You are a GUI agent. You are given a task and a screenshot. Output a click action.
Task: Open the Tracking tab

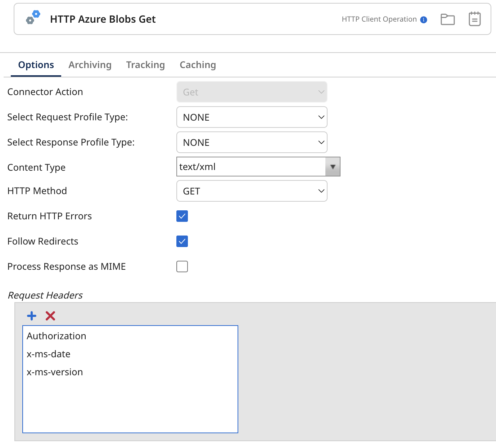click(x=145, y=65)
